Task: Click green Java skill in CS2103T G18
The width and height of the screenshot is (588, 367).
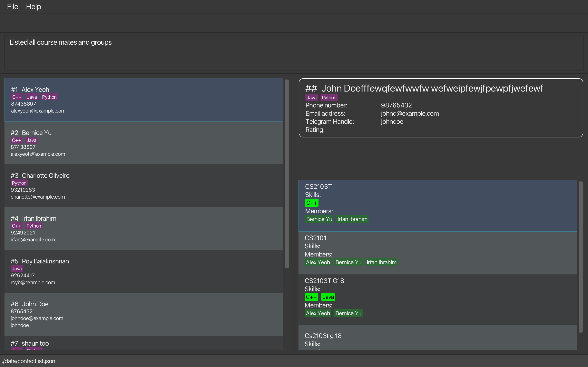Action: click(328, 297)
